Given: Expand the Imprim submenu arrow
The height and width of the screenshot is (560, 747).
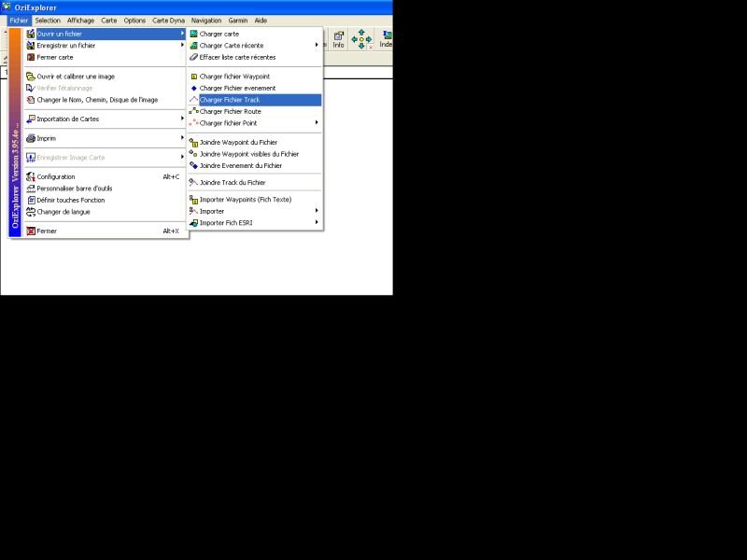Looking at the screenshot, I should coord(182,137).
